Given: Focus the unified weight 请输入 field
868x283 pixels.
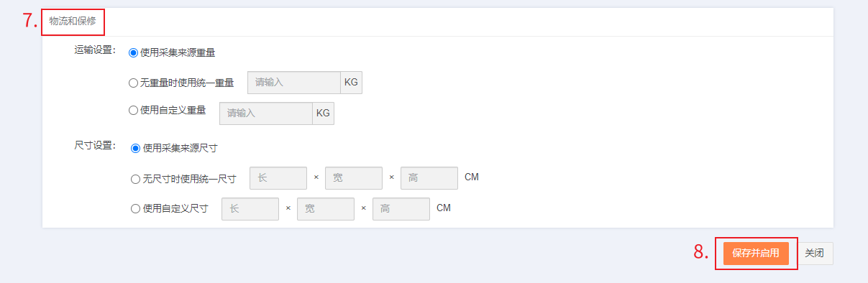Looking at the screenshot, I should 294,83.
